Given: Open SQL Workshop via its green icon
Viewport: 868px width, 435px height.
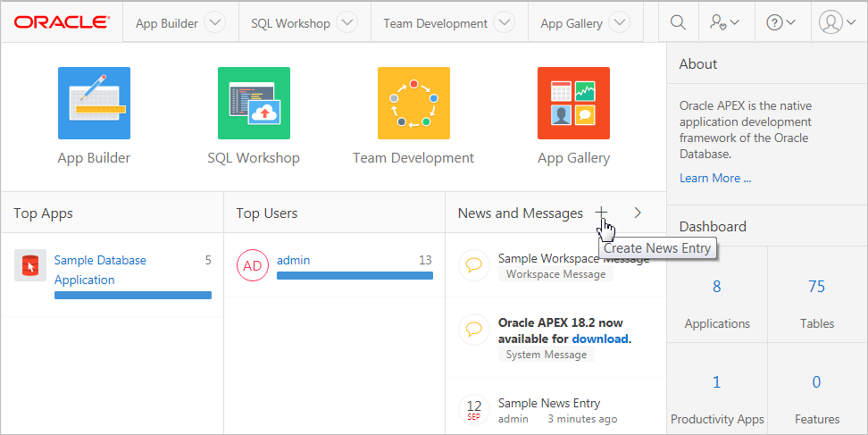Looking at the screenshot, I should (x=254, y=104).
